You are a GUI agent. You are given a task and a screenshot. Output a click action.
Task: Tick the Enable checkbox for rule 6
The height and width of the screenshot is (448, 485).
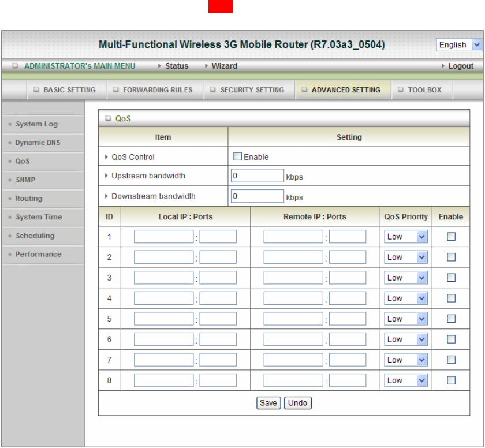pos(451,339)
